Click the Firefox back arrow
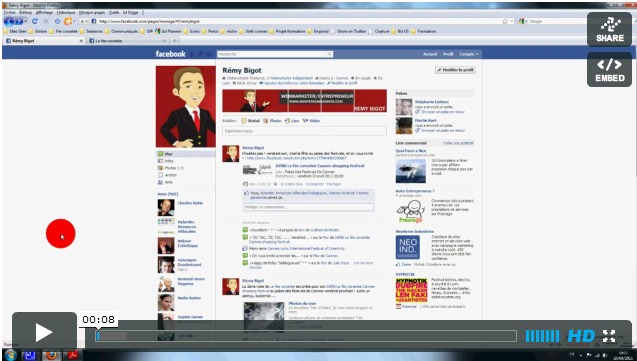 (x=9, y=21)
